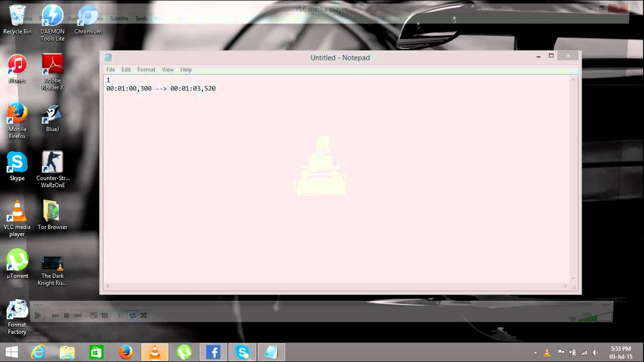Image resolution: width=644 pixels, height=362 pixels.
Task: Click the VLC cone tray icon
Action: [547, 352]
